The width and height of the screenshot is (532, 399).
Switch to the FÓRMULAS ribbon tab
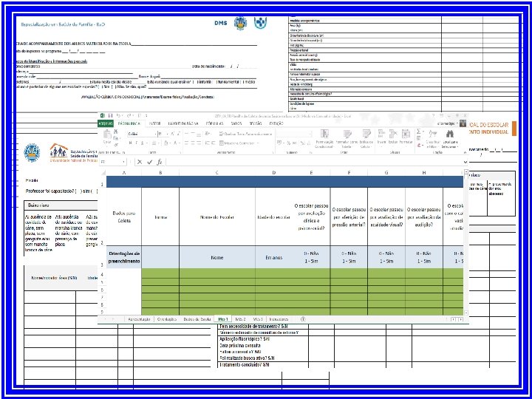click(214, 123)
